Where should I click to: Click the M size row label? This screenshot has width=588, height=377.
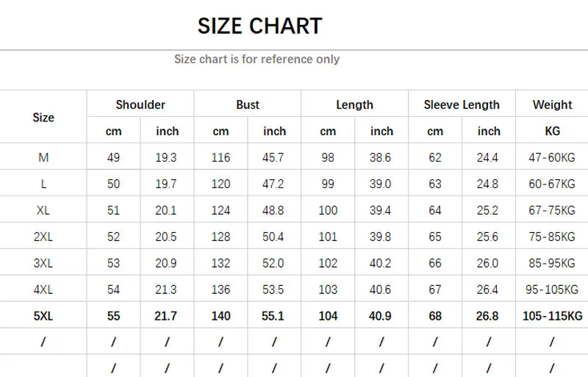[x=43, y=157]
